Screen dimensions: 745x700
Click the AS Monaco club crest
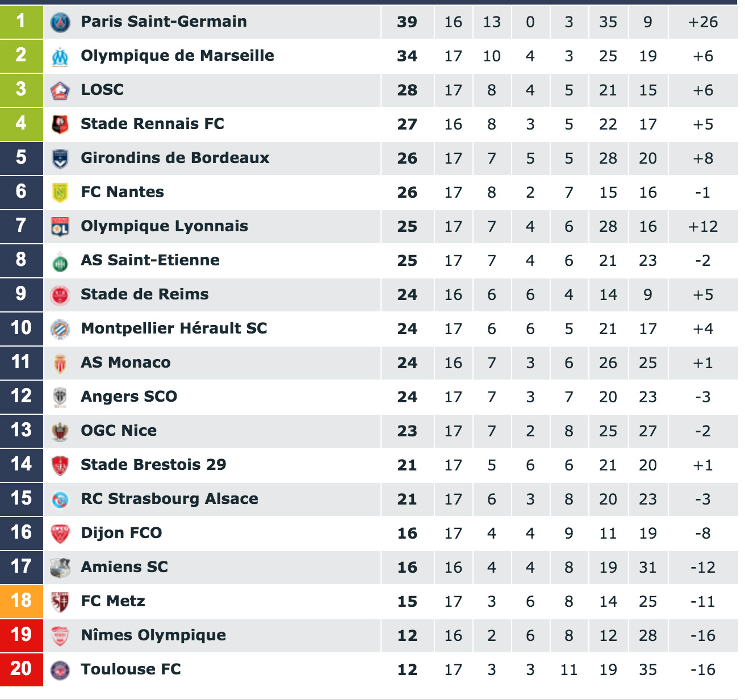pyautogui.click(x=60, y=363)
